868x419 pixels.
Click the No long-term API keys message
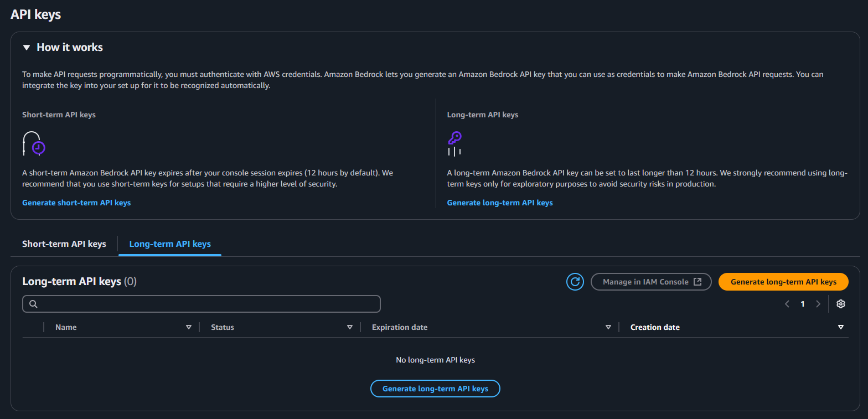435,360
